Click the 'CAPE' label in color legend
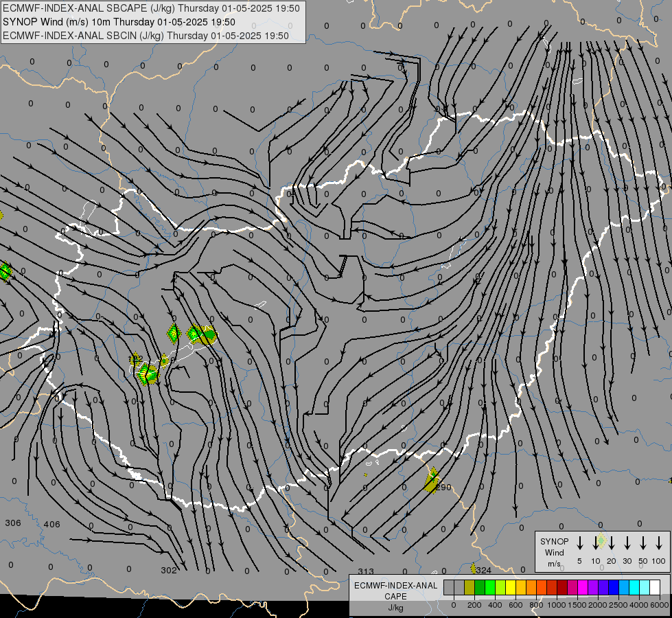 [x=395, y=597]
